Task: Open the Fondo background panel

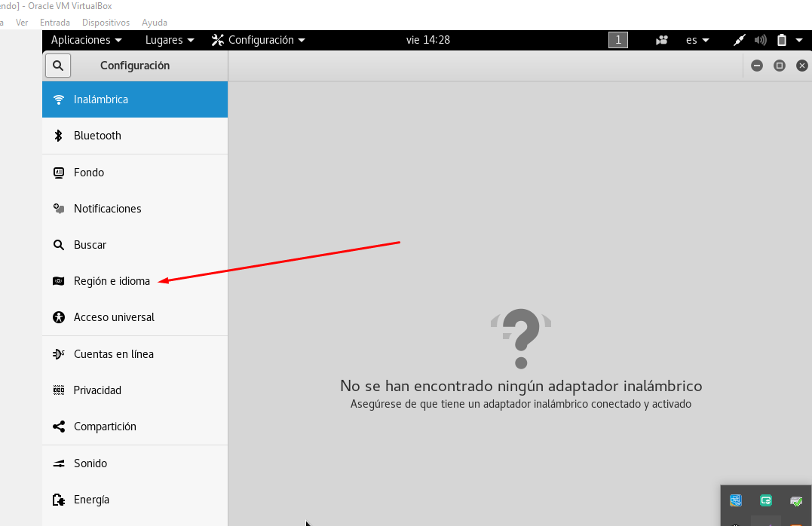Action: [135, 173]
